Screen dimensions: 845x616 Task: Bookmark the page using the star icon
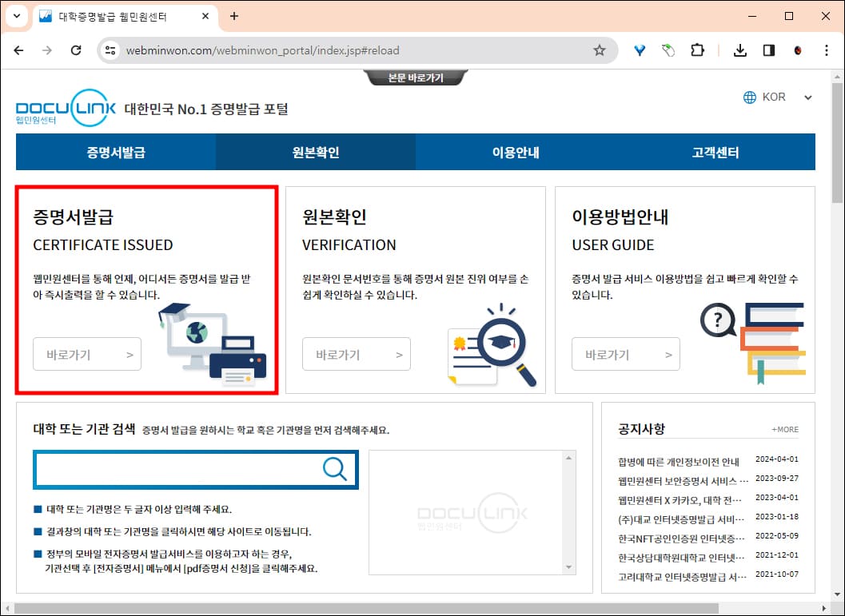coord(600,50)
